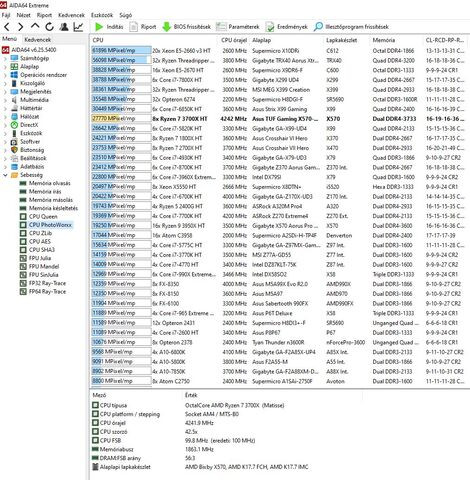Open the CPU ZLib benchmark

coord(36,233)
